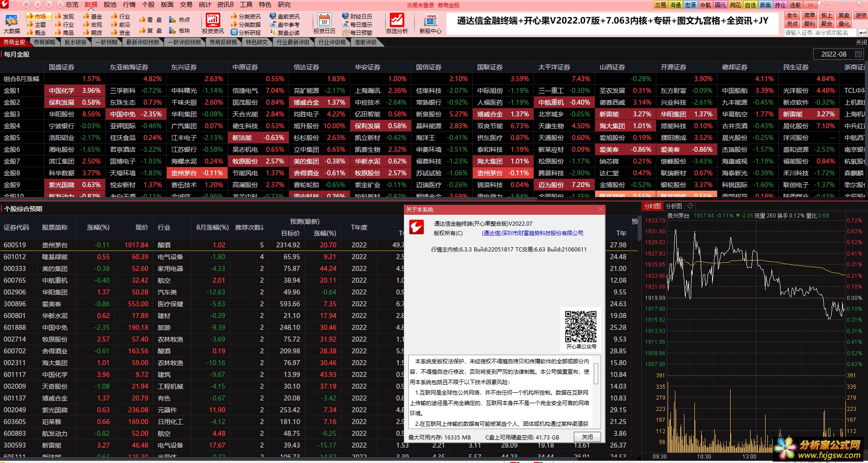Expand more shortcuts with the >> button

[810, 5]
